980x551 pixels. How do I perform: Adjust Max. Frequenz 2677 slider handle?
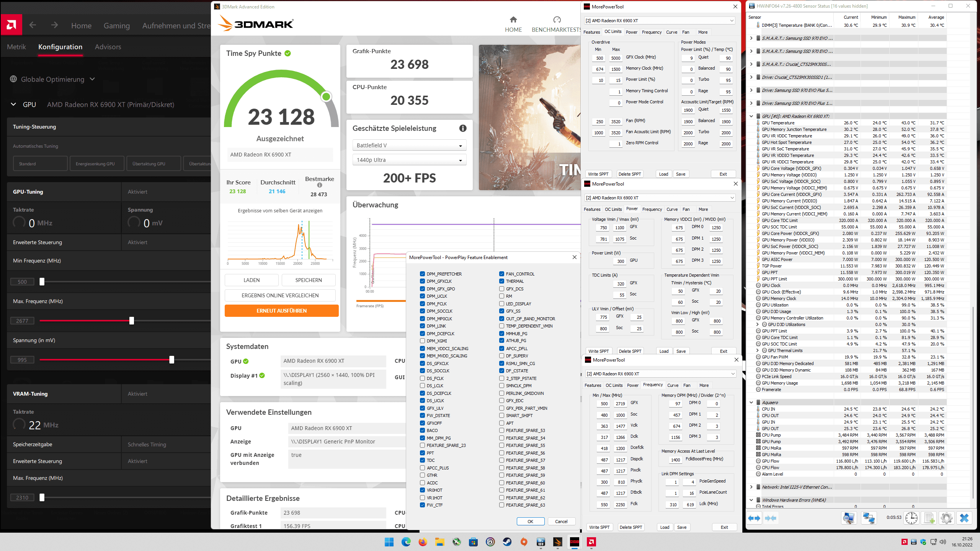point(132,321)
